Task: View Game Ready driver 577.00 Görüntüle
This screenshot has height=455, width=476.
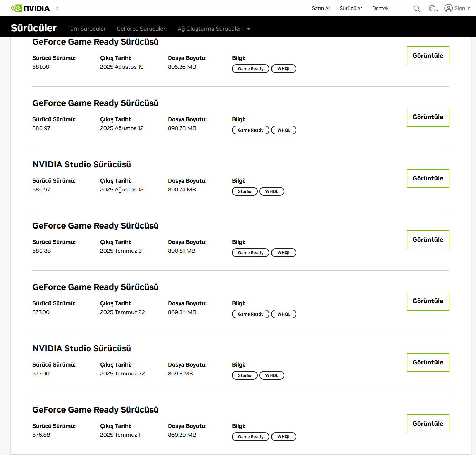Action: point(428,301)
